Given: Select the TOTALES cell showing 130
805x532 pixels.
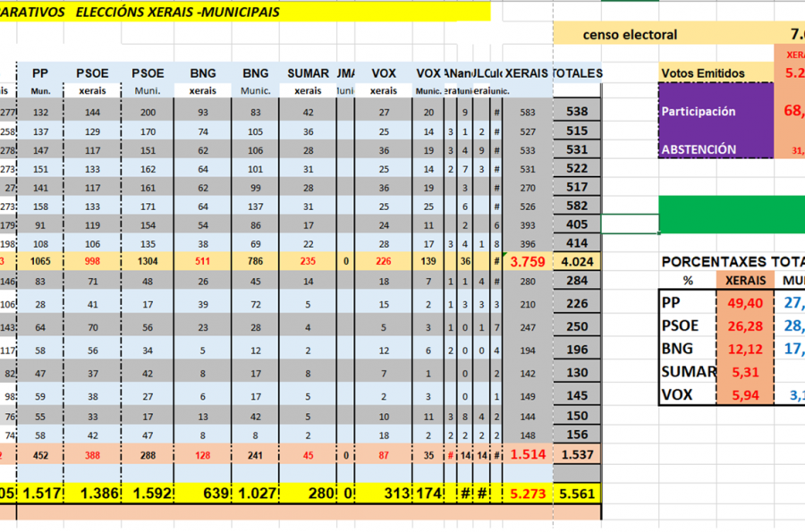Looking at the screenshot, I should point(577,373).
